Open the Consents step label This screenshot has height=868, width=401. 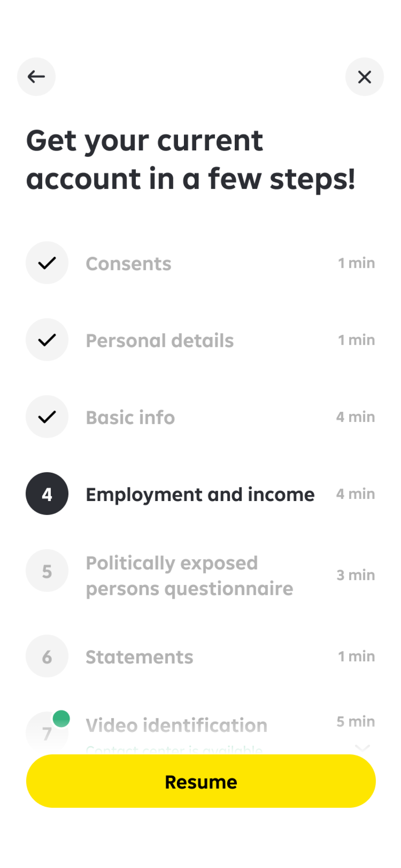129,264
